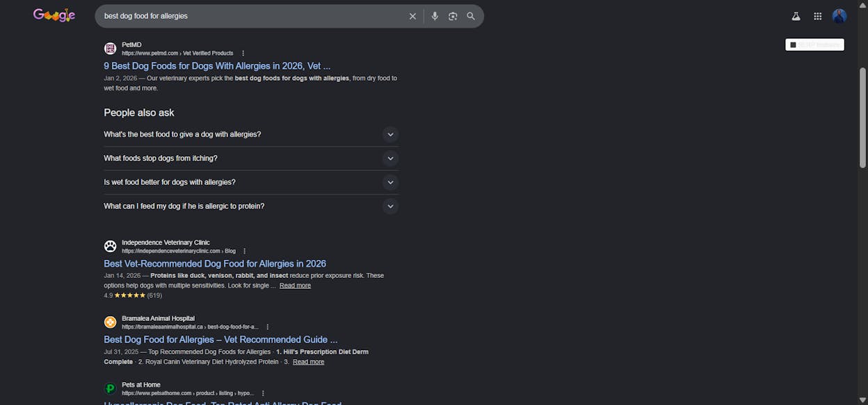Toggle the checkbox in the white overlay box
The width and height of the screenshot is (868, 405).
click(x=793, y=44)
